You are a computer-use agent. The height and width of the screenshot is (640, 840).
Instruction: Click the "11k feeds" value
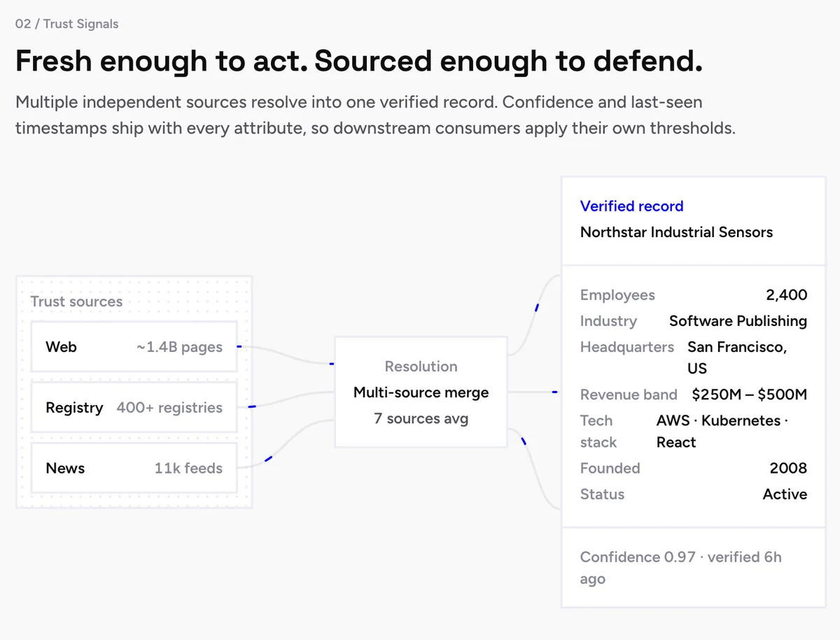[188, 468]
